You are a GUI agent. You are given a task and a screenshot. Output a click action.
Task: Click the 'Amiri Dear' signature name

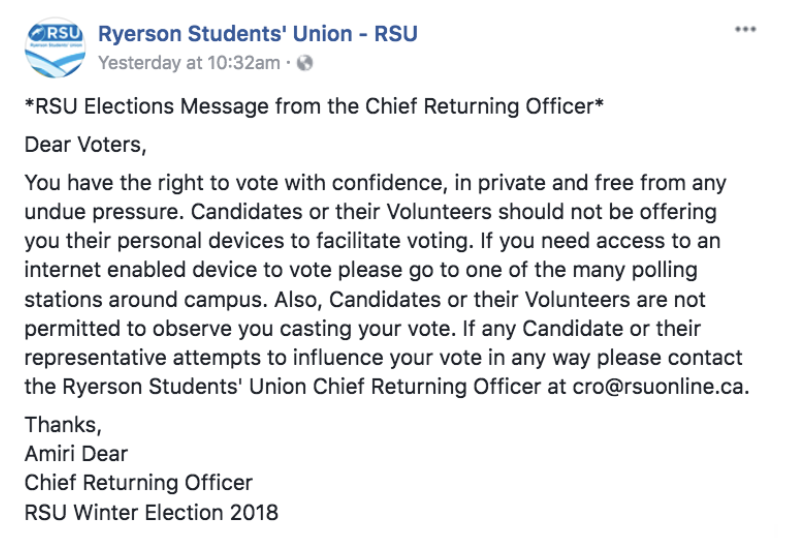(76, 454)
